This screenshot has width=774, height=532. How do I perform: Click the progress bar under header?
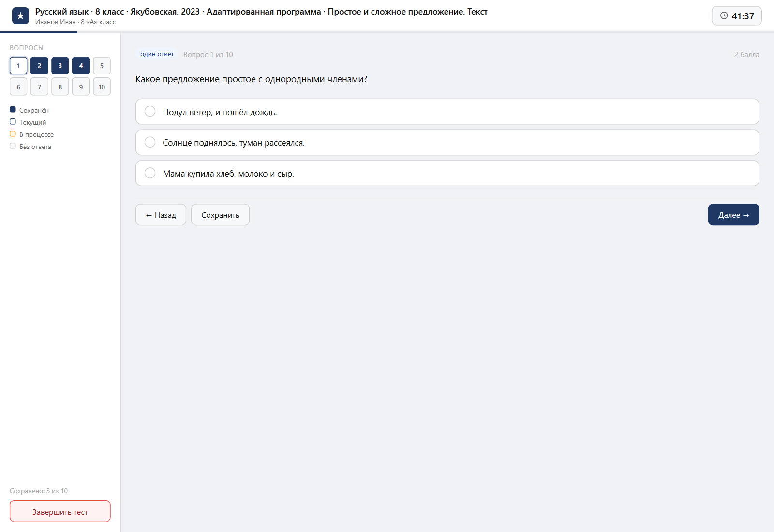(x=387, y=32)
